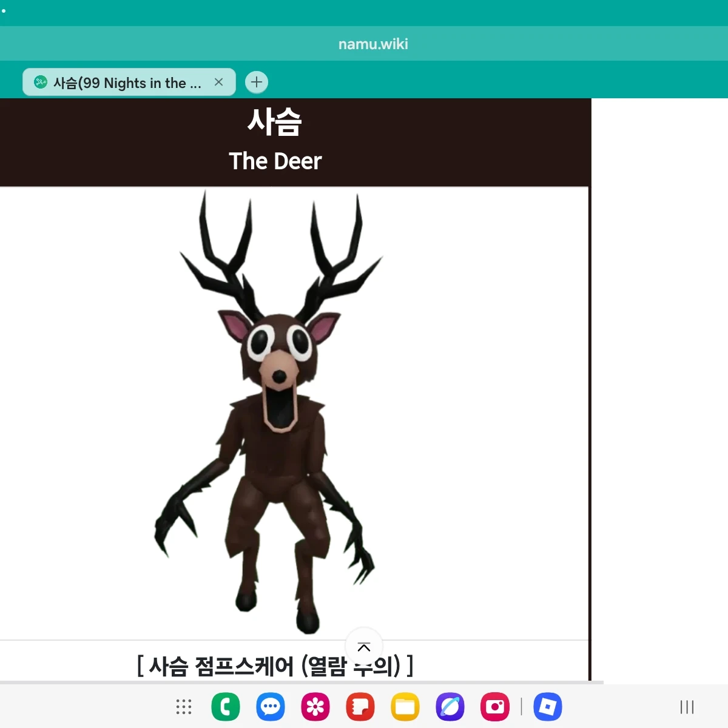Tap The Deer subtitle text
The image size is (728, 728).
(275, 161)
